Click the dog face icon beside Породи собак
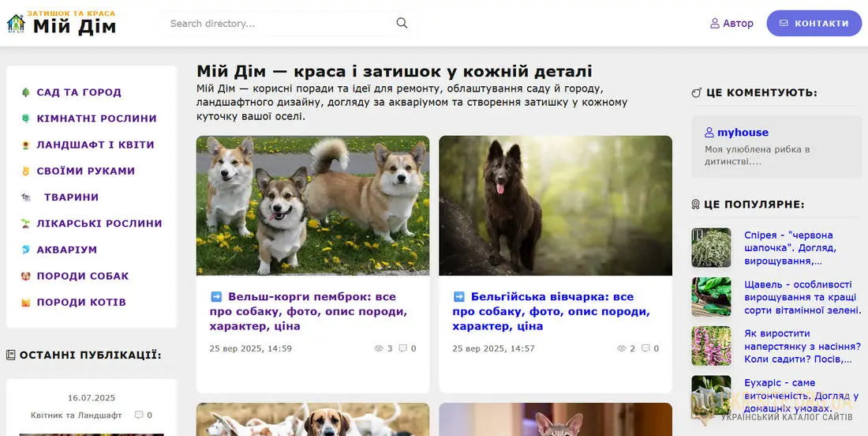This screenshot has width=868, height=436. coord(26,276)
